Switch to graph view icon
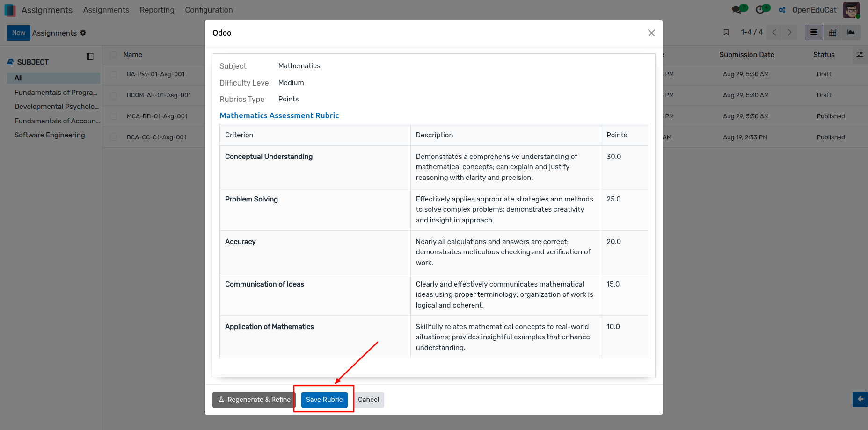This screenshot has width=868, height=430. (851, 32)
